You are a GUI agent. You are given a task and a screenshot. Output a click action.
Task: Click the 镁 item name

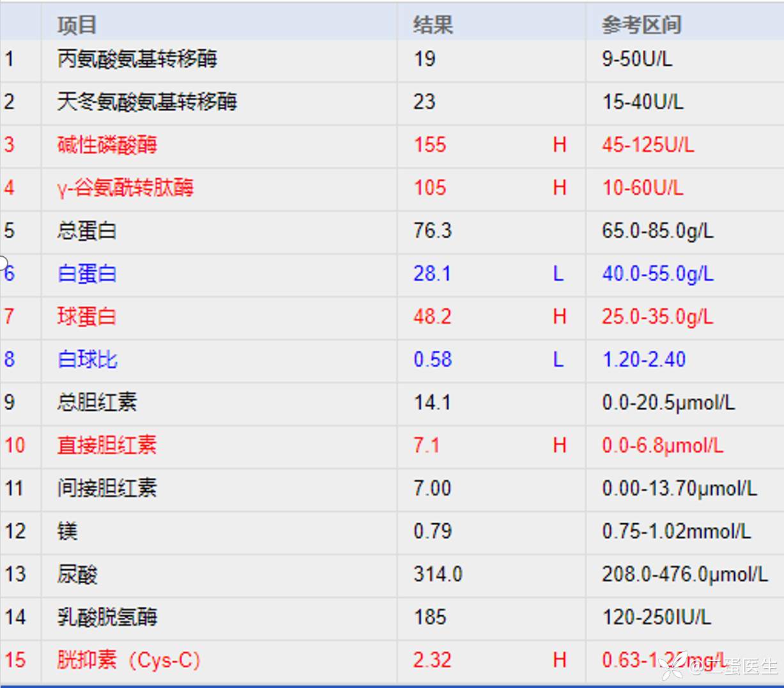click(x=68, y=531)
